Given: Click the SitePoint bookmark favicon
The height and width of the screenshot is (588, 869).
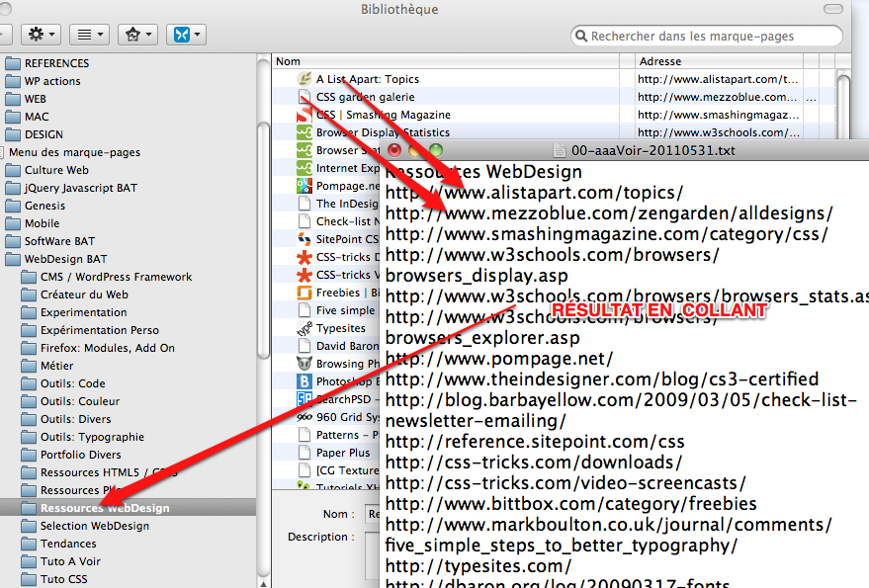Looking at the screenshot, I should (305, 239).
